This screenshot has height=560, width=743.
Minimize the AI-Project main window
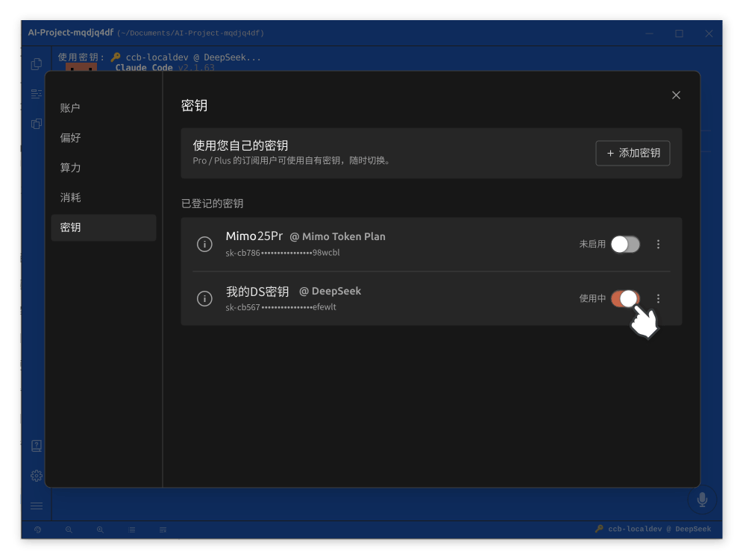point(649,34)
